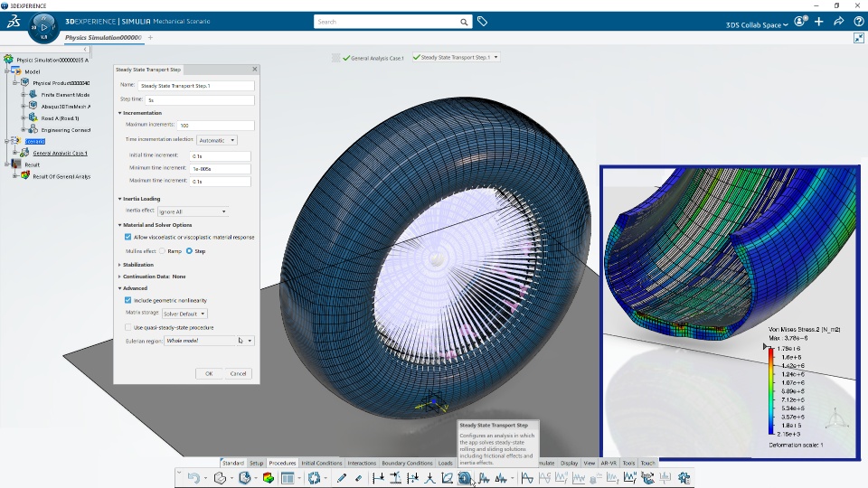Click Cancel in Steady State Transport dialog
The height and width of the screenshot is (488, 868).
pos(238,373)
